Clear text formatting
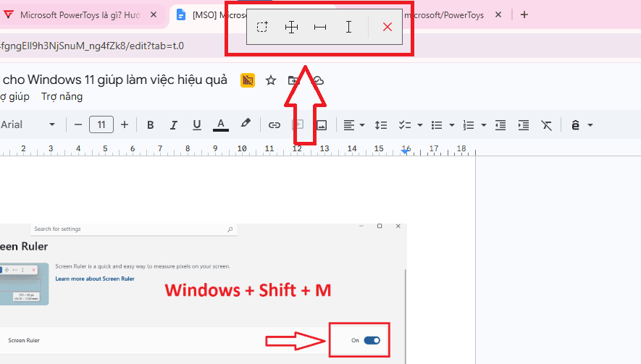 click(547, 125)
